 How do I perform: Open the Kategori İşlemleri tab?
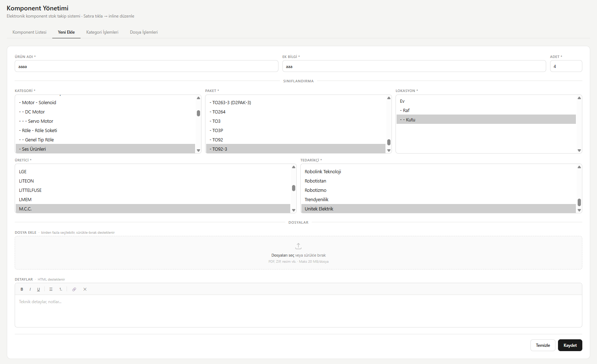tap(102, 32)
